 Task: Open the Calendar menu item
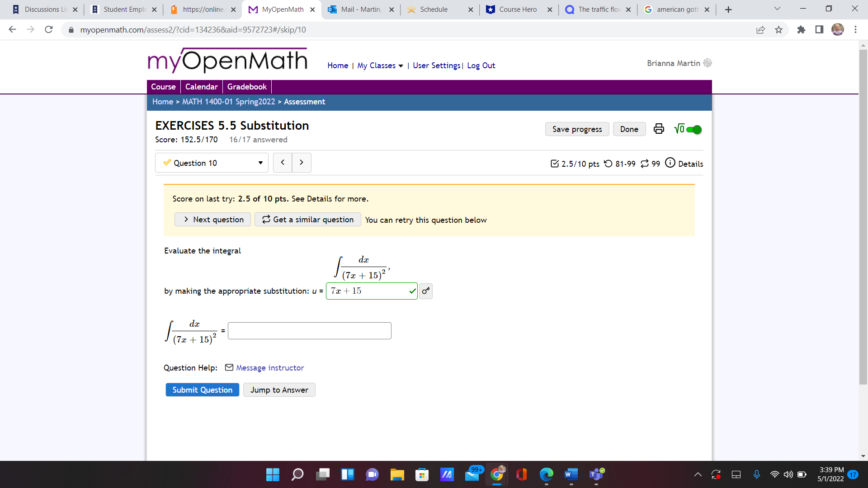click(x=201, y=86)
